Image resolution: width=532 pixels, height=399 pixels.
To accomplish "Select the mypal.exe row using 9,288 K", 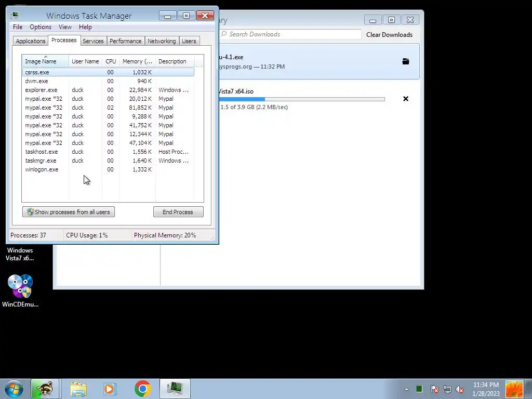I will (108, 116).
